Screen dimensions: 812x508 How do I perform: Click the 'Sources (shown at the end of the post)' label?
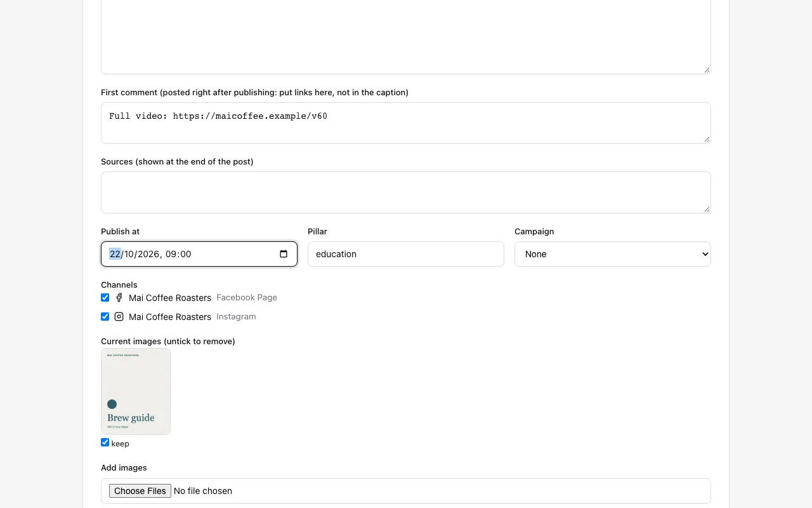pyautogui.click(x=177, y=162)
